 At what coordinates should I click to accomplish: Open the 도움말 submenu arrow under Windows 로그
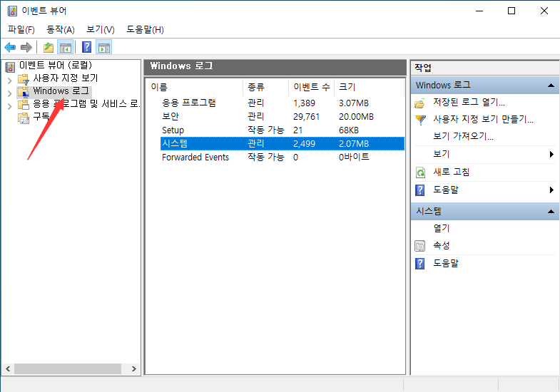551,190
